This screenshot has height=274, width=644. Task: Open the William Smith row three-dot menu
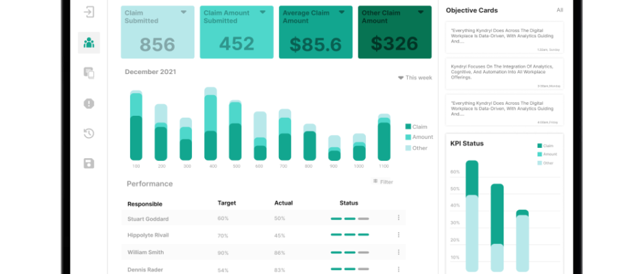[x=399, y=252]
